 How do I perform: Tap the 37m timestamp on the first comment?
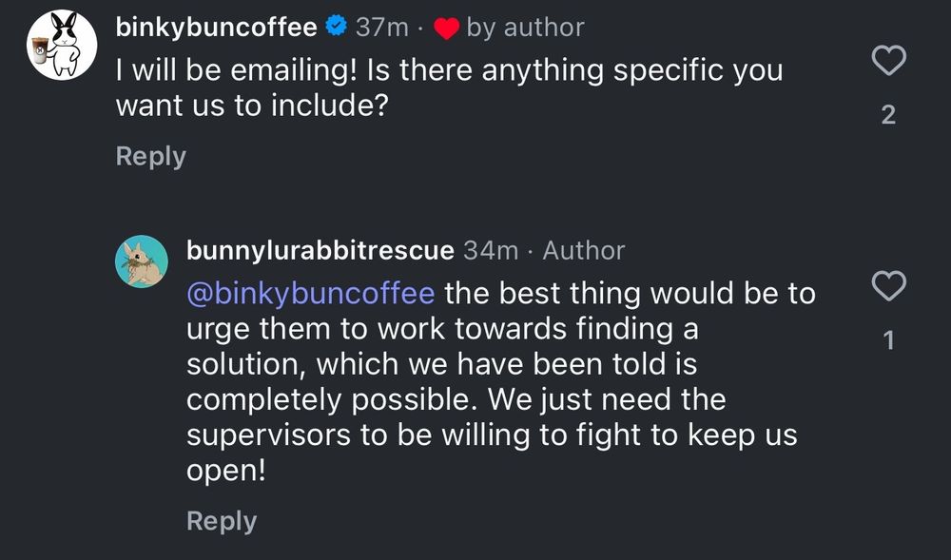[382, 28]
